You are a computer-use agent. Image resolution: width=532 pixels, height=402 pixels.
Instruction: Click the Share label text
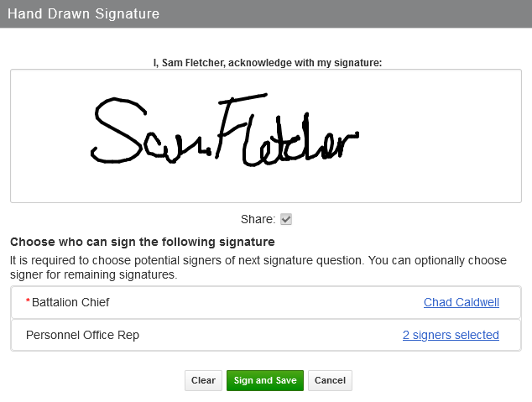(x=257, y=219)
